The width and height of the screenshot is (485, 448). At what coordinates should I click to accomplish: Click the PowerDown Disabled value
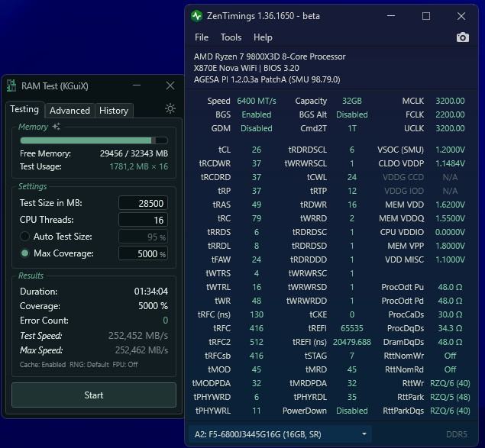pyautogui.click(x=352, y=411)
